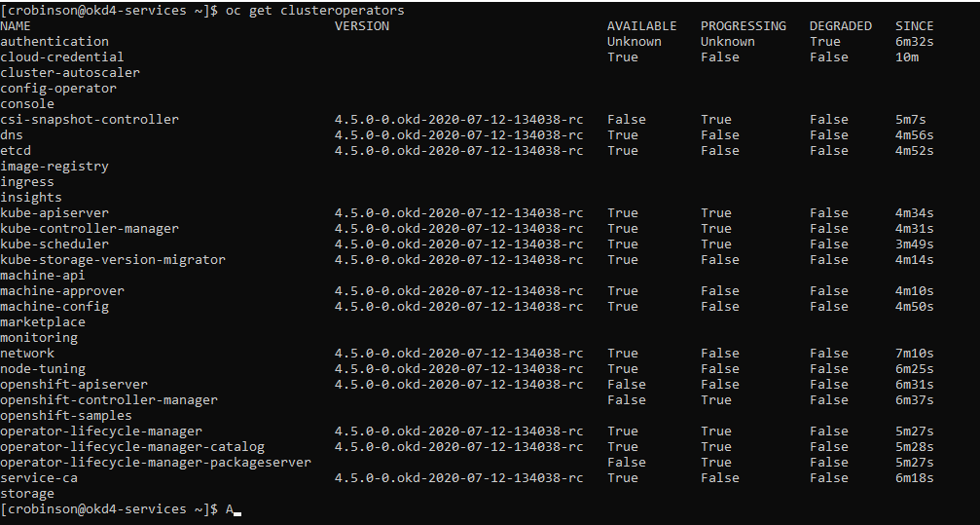Viewport: 980px width, 525px height.
Task: Click the openshift-samples row
Action: [65, 416]
